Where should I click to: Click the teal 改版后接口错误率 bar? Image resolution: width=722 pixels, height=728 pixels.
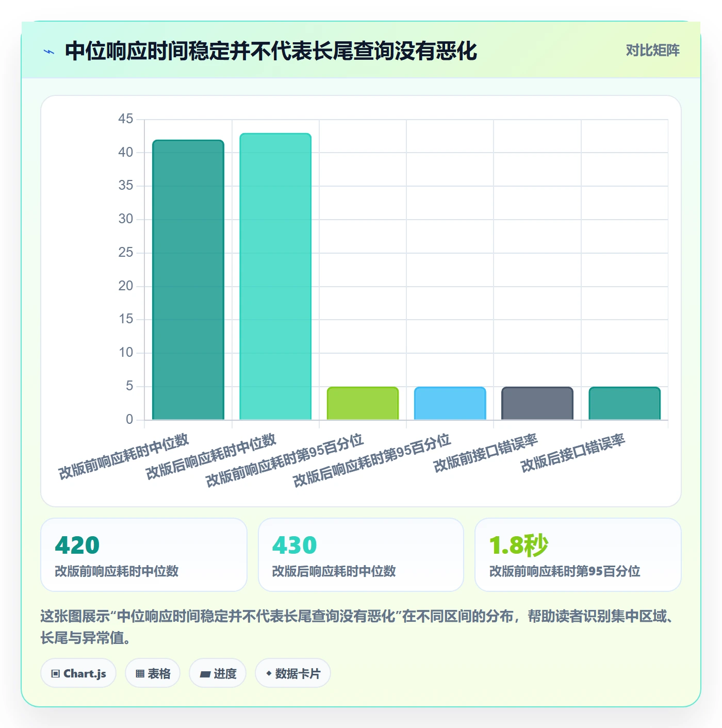[625, 403]
